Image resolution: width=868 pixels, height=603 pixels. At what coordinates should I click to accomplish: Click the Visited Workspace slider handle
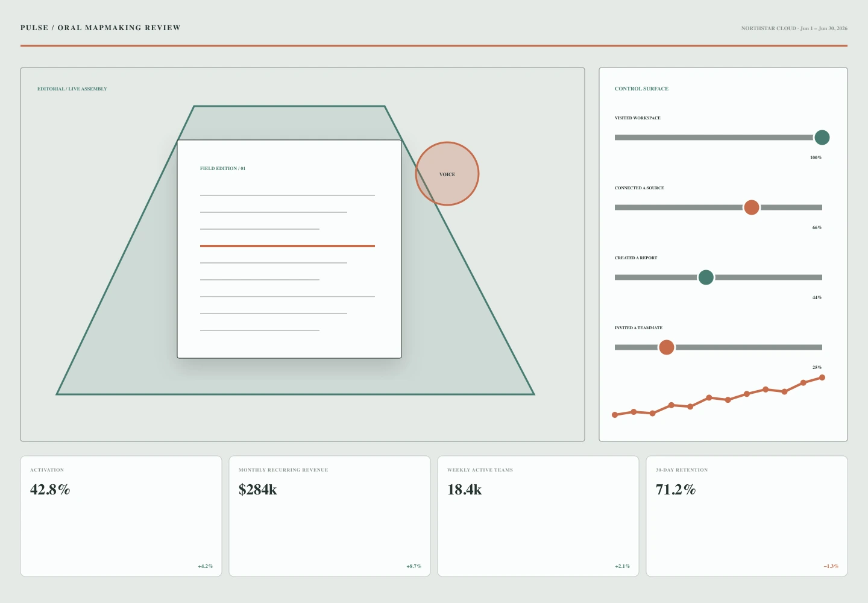tap(822, 137)
